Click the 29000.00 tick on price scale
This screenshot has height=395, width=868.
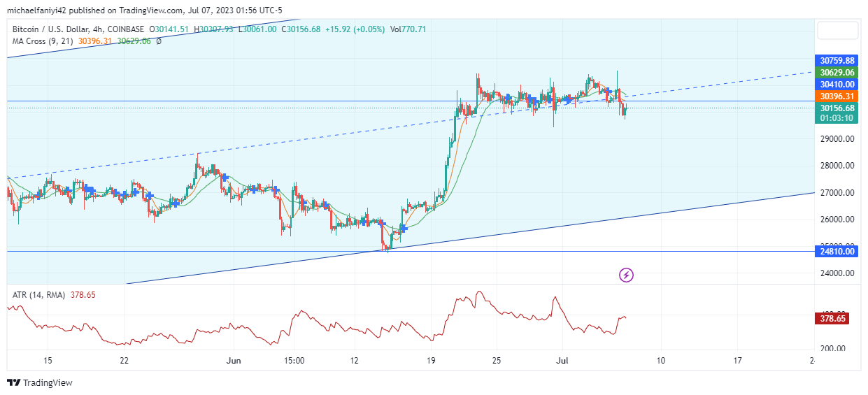point(837,139)
